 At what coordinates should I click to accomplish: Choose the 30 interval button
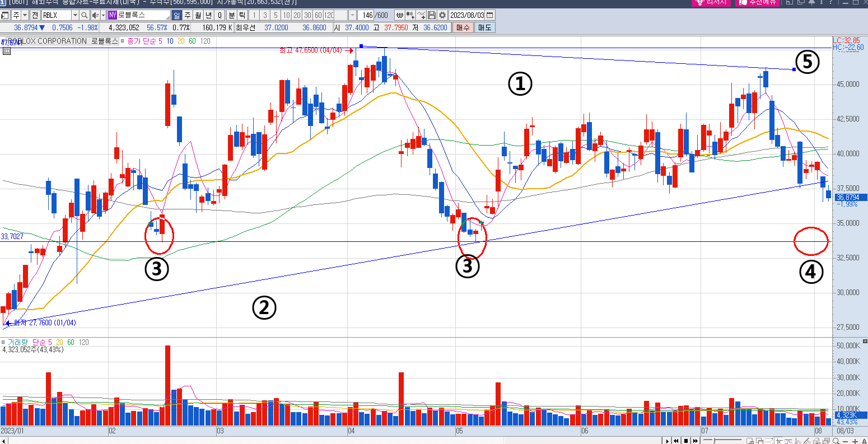tap(307, 15)
